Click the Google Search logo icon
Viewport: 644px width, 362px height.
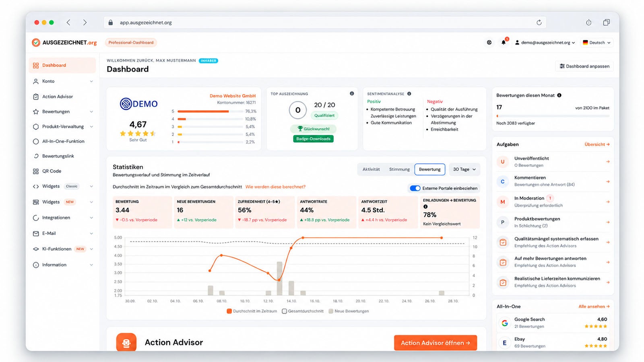tap(504, 323)
